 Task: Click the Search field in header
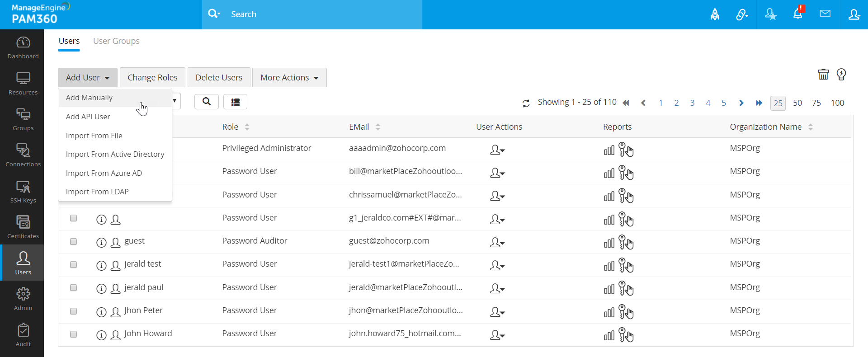click(x=316, y=14)
